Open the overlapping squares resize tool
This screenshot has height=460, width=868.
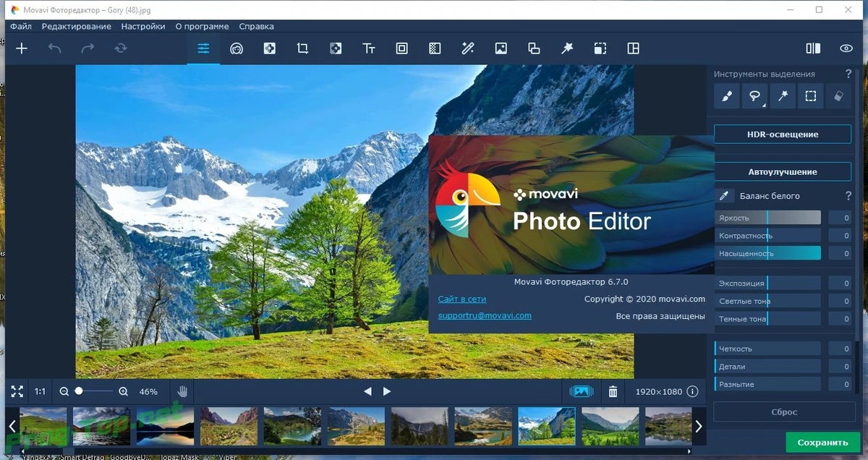click(534, 48)
